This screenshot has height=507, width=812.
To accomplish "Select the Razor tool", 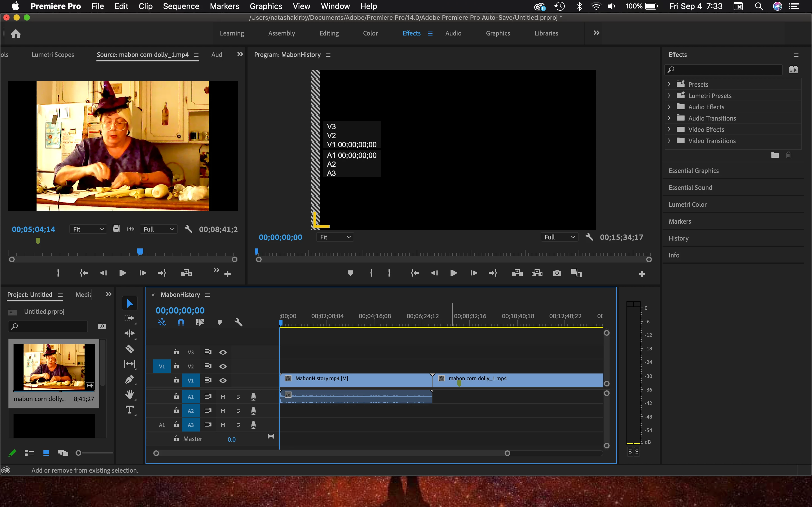I will (x=129, y=349).
